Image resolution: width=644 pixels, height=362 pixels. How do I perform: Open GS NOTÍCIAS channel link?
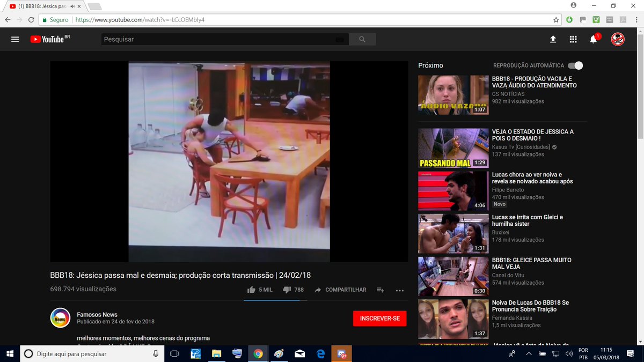(x=508, y=94)
